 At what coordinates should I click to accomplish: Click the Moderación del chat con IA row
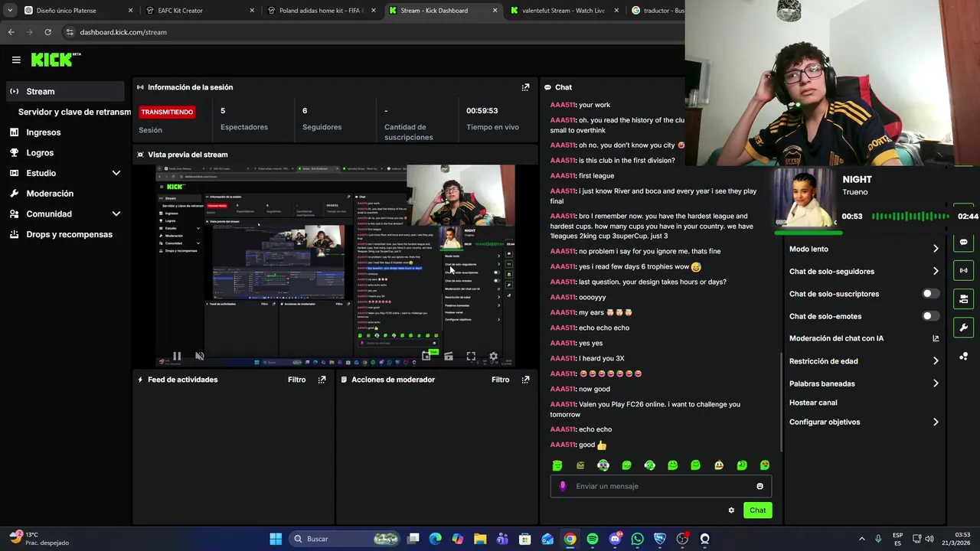(864, 338)
